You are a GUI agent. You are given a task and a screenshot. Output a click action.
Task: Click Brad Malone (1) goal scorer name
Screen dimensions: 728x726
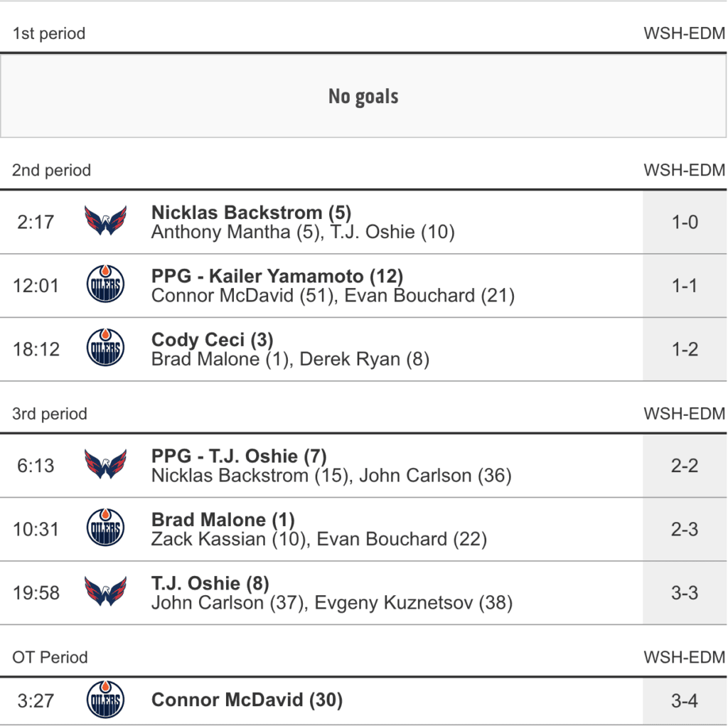pos(223,520)
